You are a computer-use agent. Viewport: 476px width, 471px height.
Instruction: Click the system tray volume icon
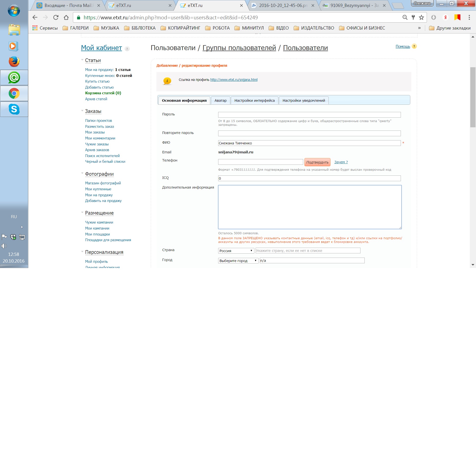4,246
